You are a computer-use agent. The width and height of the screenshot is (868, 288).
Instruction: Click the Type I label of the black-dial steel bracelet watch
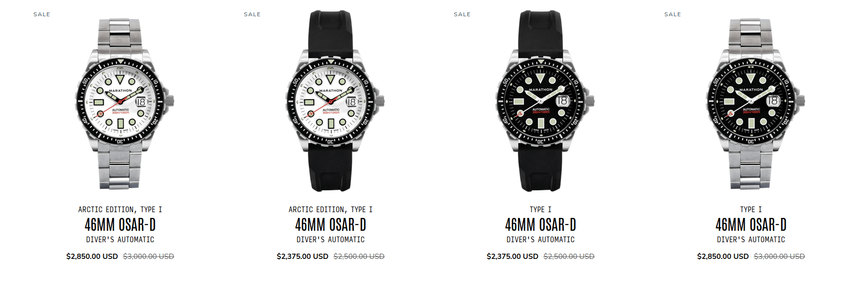tap(751, 209)
